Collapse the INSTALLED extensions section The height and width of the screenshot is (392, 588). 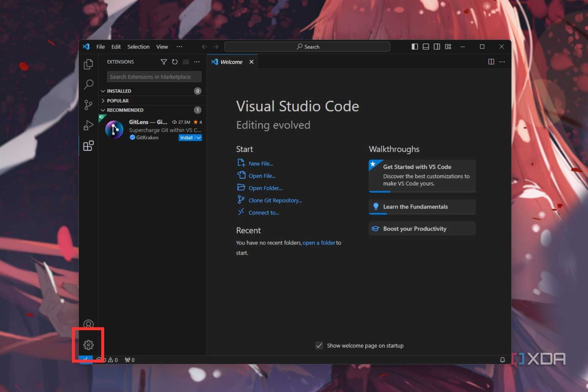(x=103, y=91)
